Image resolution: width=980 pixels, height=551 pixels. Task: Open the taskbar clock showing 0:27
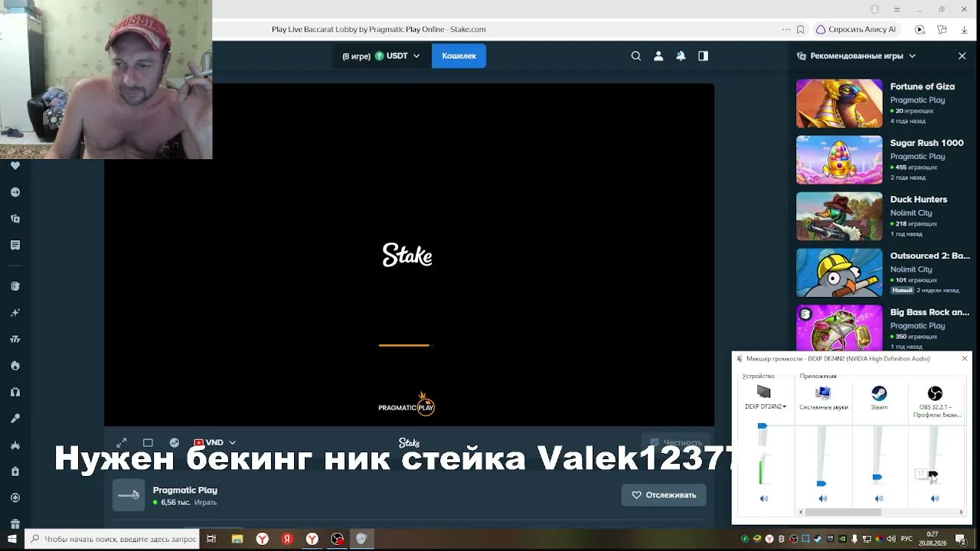coord(933,539)
